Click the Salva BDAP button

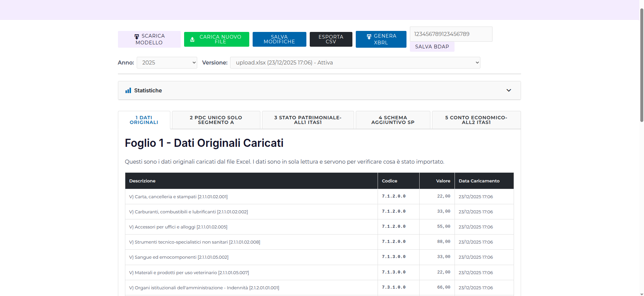pyautogui.click(x=432, y=47)
